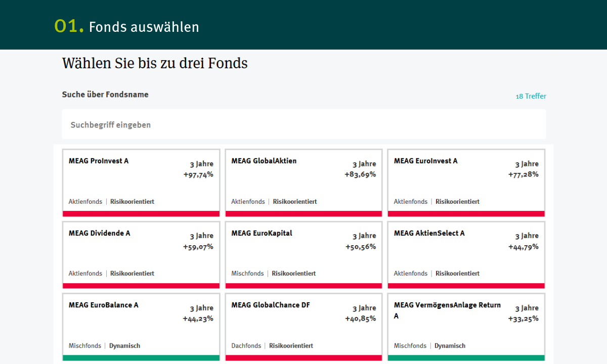Click the Suchbegriff eingeben search field
This screenshot has width=607, height=364.
[303, 124]
